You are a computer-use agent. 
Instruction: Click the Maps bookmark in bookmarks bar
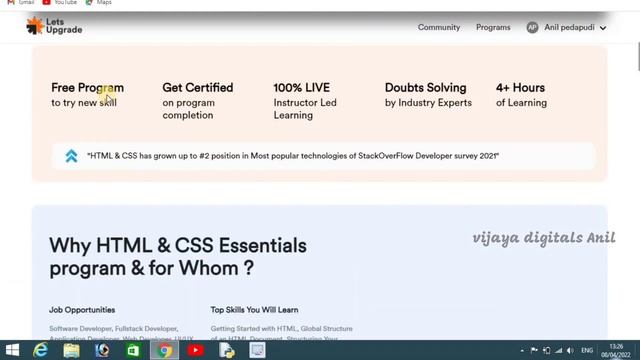[x=99, y=2]
